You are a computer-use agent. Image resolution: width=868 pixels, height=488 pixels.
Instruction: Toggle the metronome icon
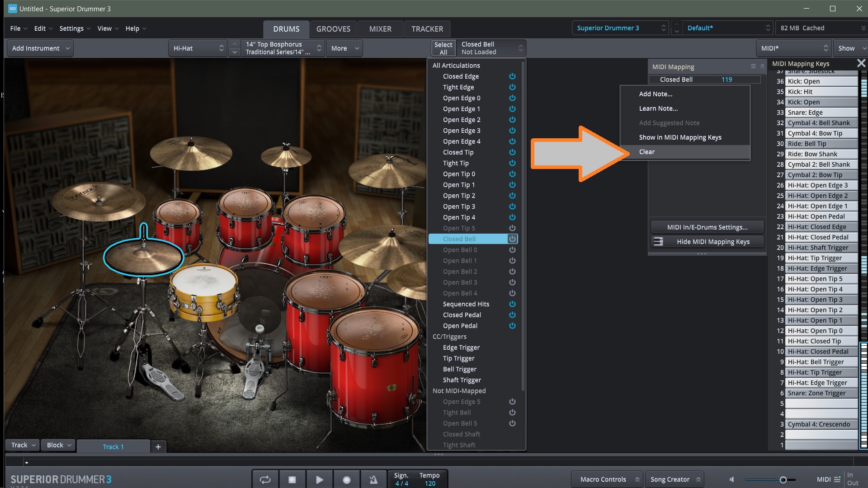(373, 479)
